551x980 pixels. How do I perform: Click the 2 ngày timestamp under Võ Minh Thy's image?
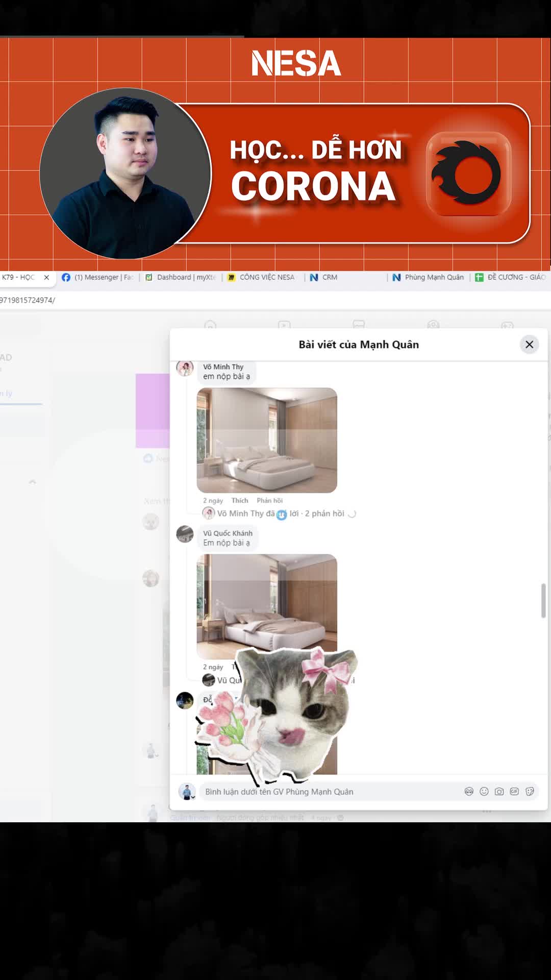[213, 501]
